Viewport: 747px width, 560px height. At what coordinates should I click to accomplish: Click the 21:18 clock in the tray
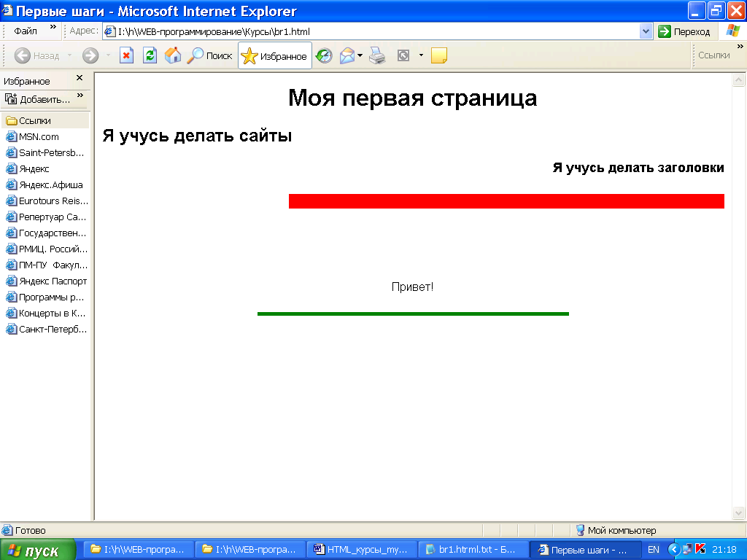tap(724, 550)
